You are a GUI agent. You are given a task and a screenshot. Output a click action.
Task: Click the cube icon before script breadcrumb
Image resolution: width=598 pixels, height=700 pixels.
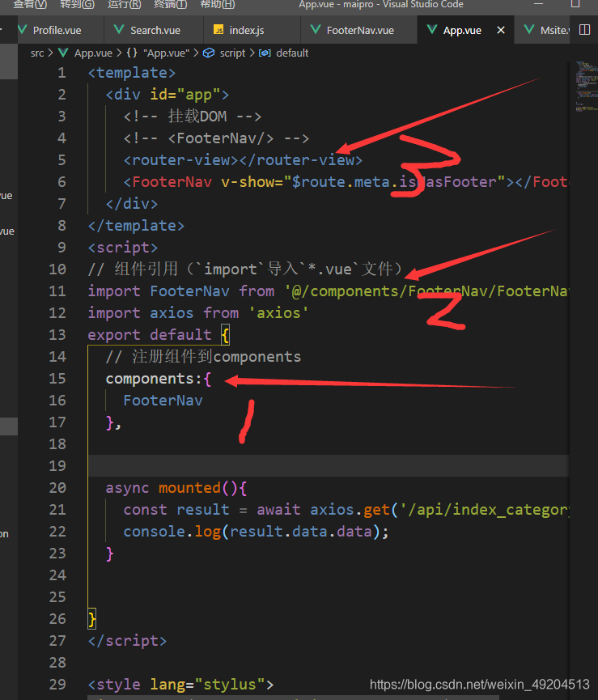click(x=209, y=53)
